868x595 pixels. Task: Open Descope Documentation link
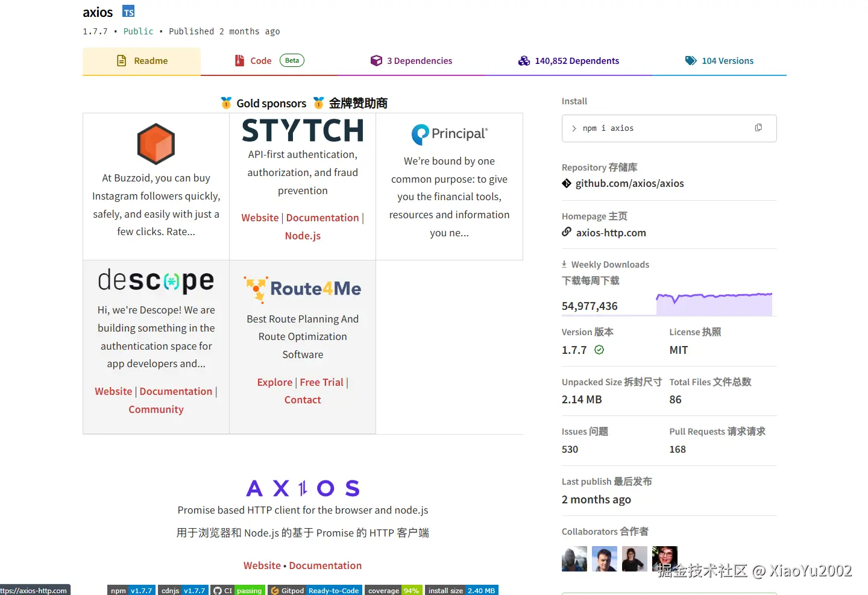tap(176, 391)
